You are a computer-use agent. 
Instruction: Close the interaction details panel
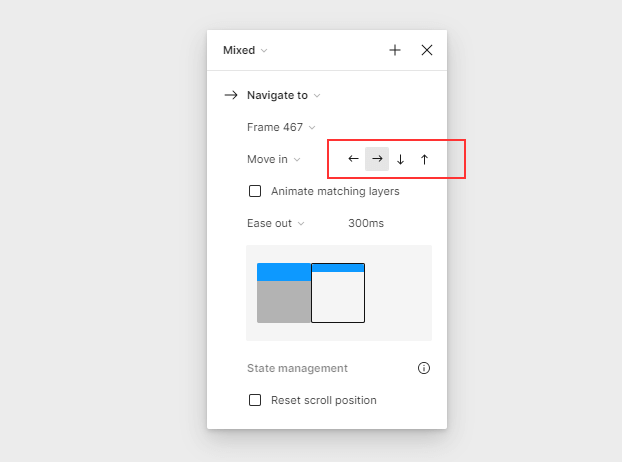pos(427,50)
